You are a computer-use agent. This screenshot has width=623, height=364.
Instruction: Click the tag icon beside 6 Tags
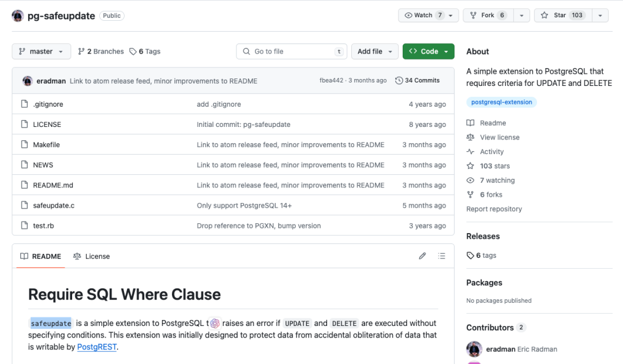133,51
